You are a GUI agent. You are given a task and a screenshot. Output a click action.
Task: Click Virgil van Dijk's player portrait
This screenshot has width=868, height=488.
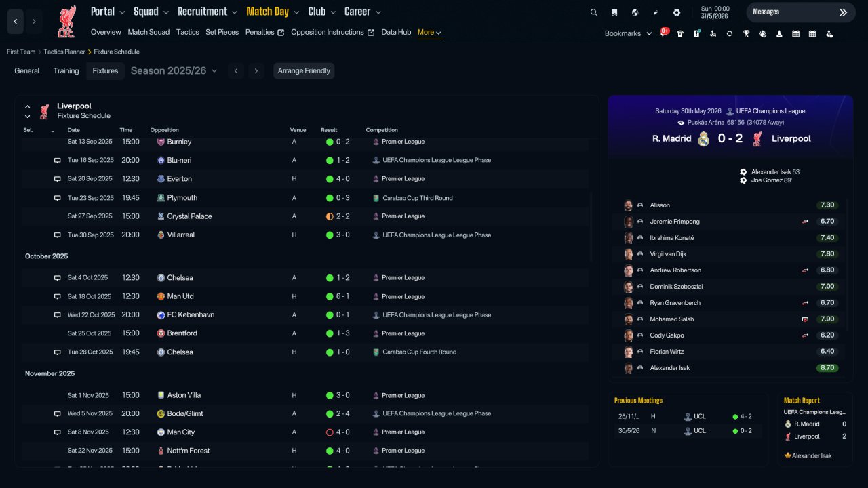[x=629, y=254]
